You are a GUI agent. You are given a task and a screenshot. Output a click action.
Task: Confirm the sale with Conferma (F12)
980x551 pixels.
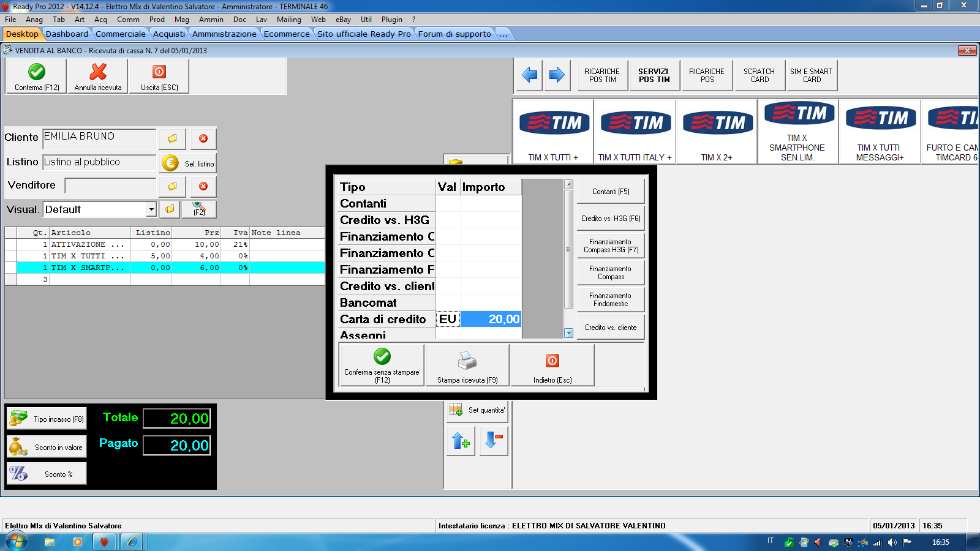click(x=37, y=77)
